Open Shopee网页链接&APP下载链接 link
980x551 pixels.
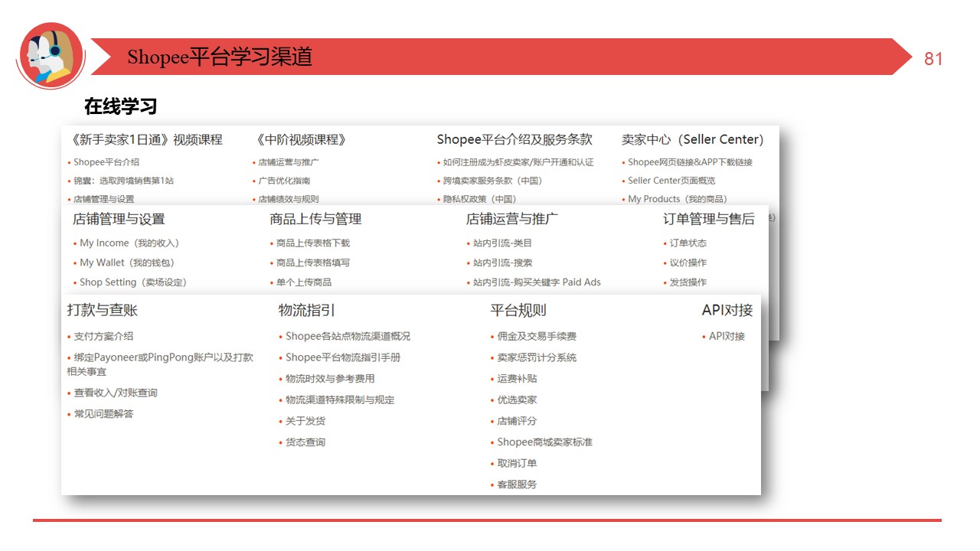click(690, 162)
